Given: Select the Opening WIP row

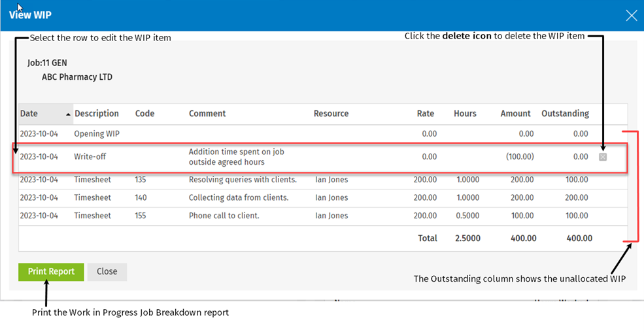Looking at the screenshot, I should click(323, 134).
